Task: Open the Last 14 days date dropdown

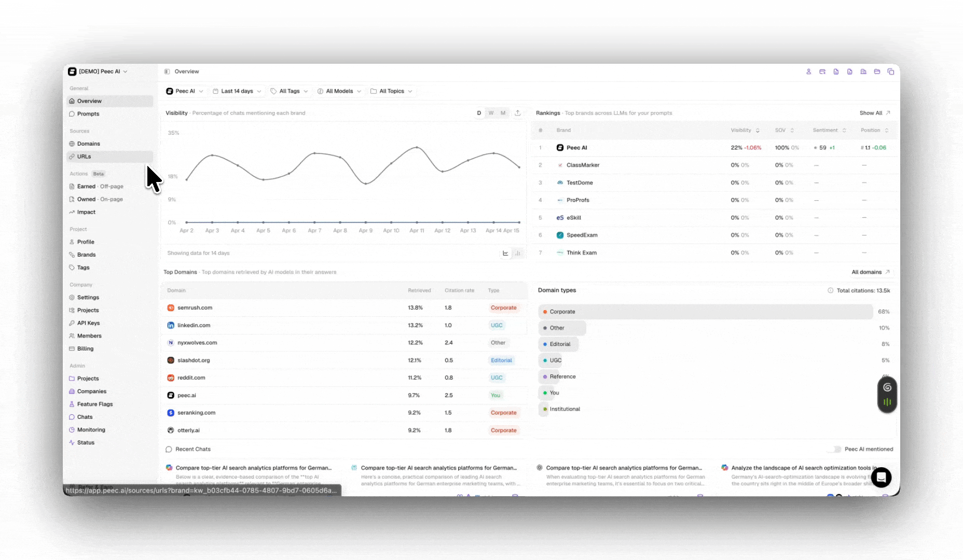Action: [237, 91]
